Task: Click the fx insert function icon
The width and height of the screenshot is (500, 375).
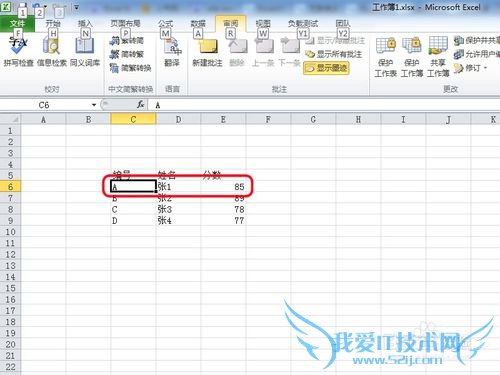Action: point(141,105)
